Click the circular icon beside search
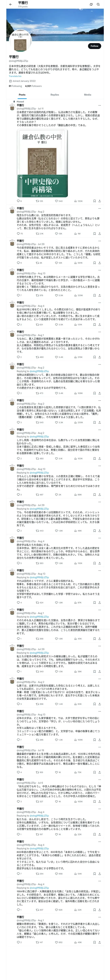This screenshot has height=980, width=110. [91, 5]
